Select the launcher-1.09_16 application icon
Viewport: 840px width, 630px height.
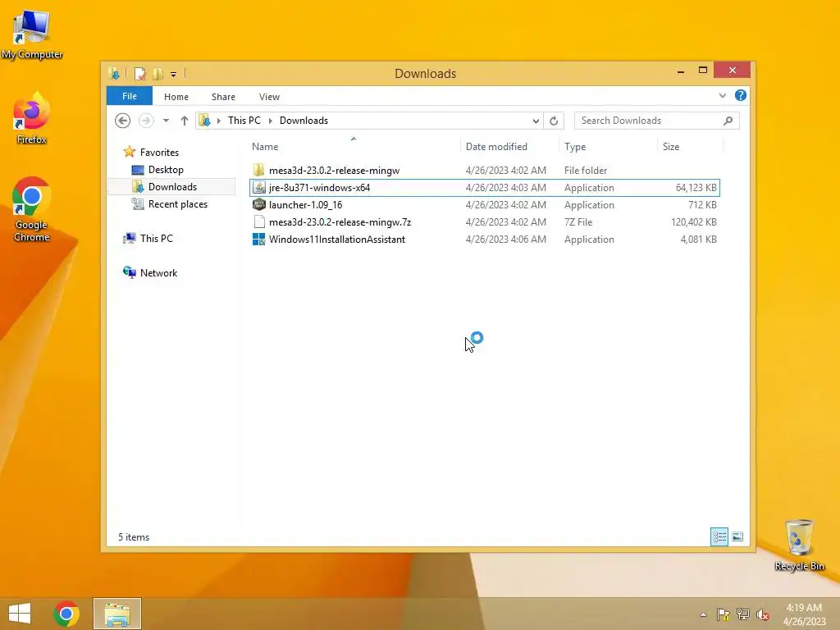pyautogui.click(x=258, y=204)
